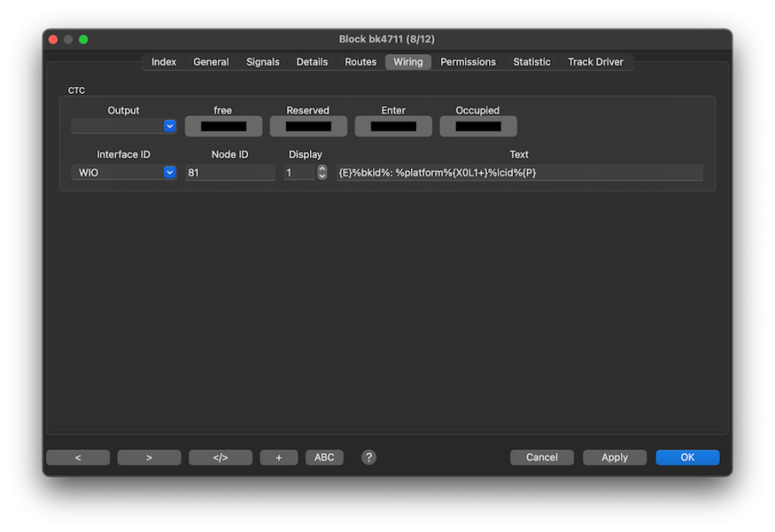Click the Cancel button
775x532 pixels.
click(542, 457)
